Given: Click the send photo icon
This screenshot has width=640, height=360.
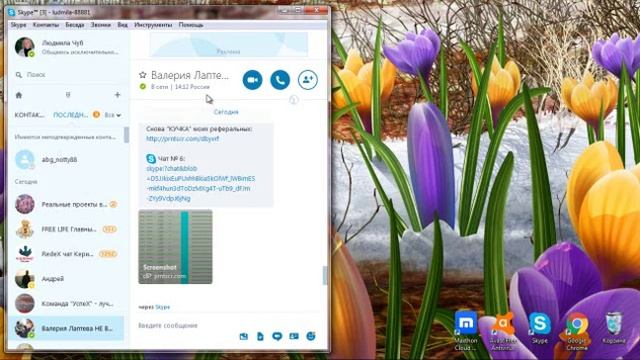Looking at the screenshot, I should [244, 336].
